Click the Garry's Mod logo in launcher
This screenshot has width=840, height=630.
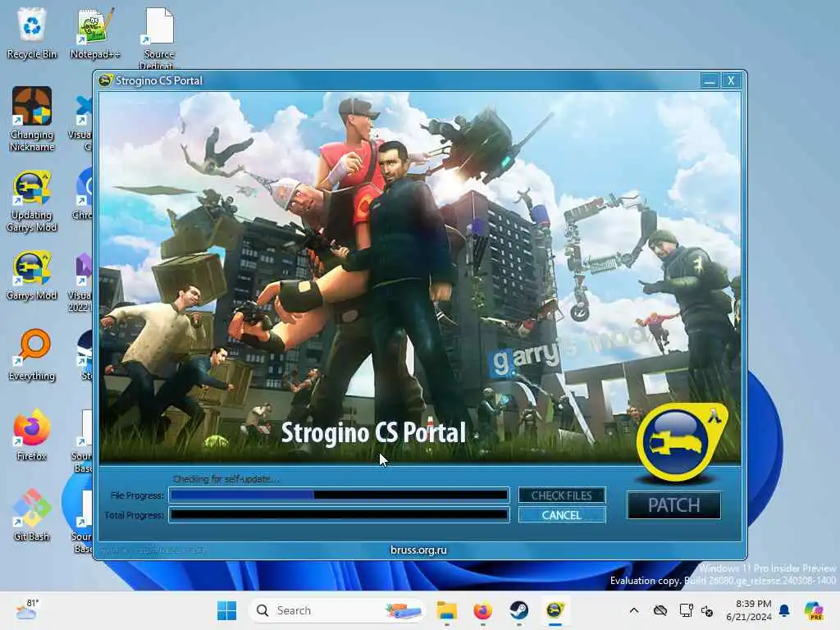(x=682, y=441)
